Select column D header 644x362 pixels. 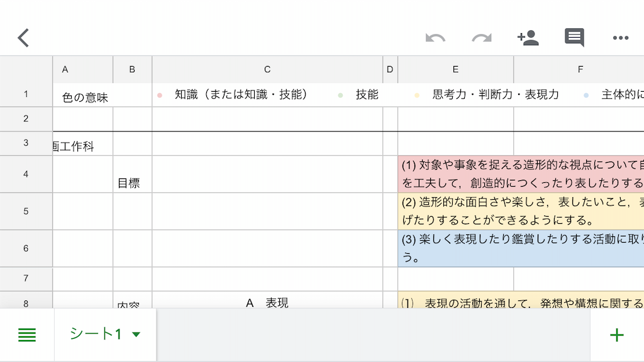tap(390, 69)
